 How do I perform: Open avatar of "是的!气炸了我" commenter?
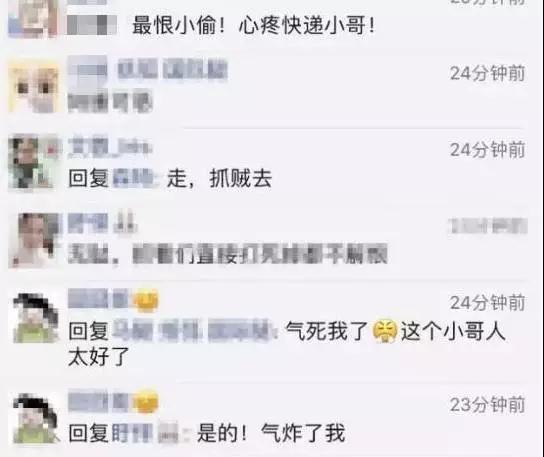click(x=35, y=418)
